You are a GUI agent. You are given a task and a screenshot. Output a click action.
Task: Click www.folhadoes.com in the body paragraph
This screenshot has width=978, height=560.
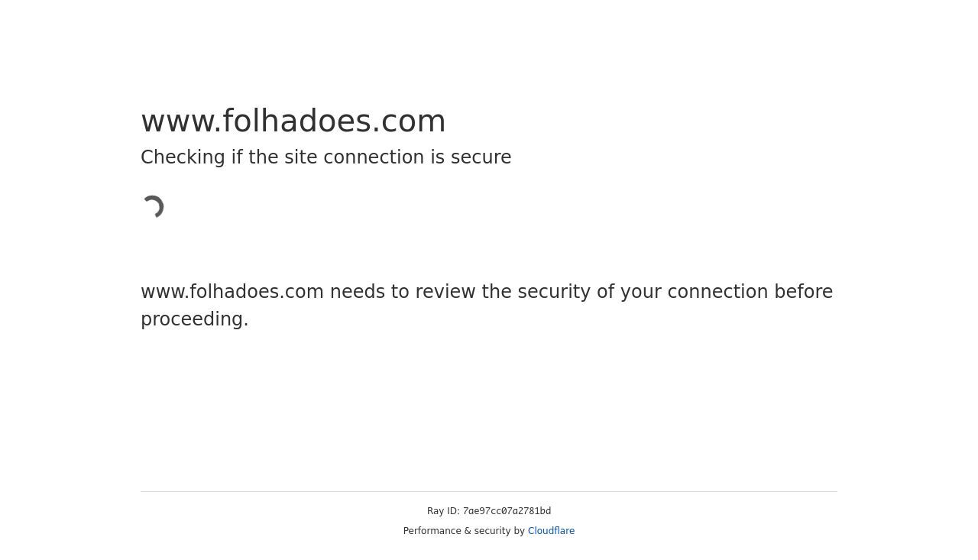coord(232,292)
